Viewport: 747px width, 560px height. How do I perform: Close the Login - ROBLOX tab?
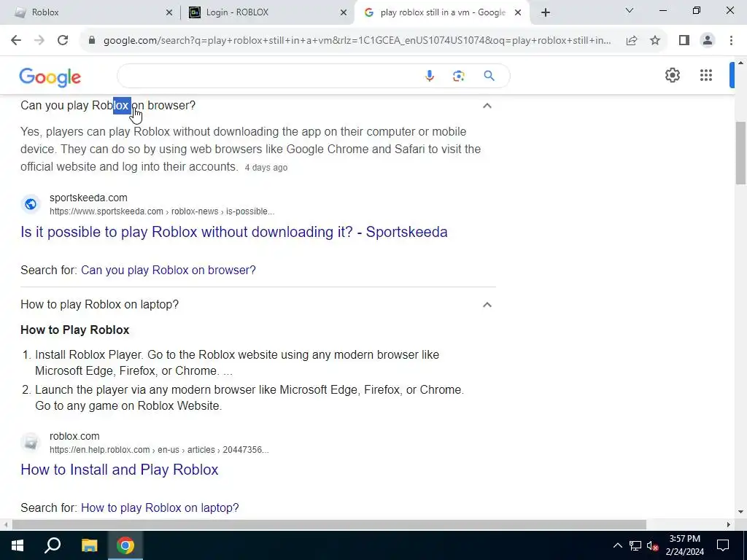[344, 13]
